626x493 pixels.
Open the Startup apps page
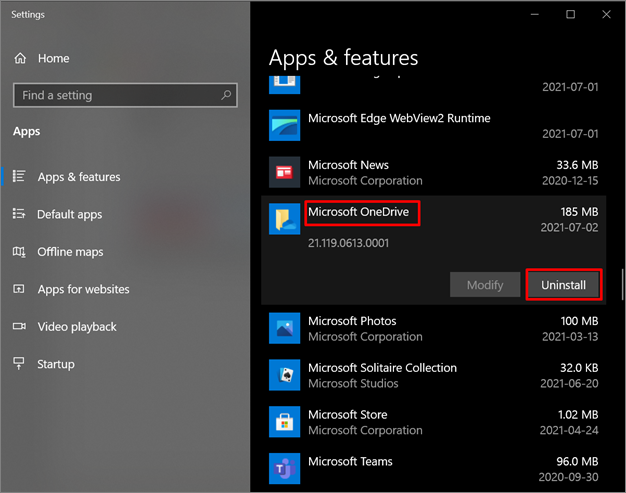pyautogui.click(x=58, y=364)
